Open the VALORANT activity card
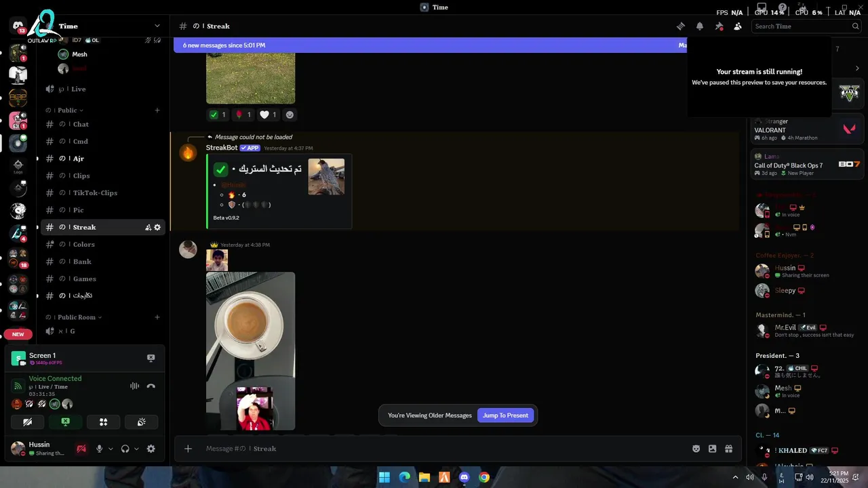The image size is (868, 488). click(807, 129)
